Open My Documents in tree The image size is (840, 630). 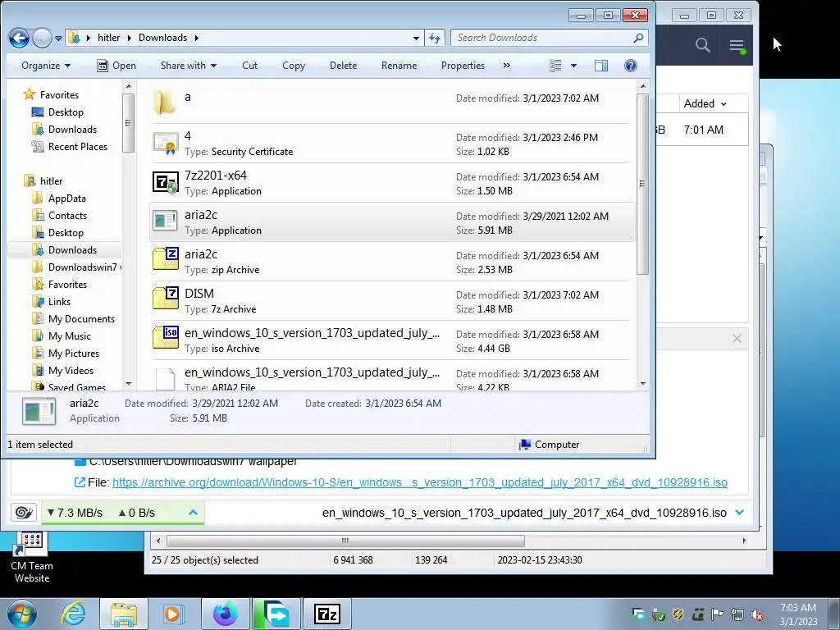tap(73, 319)
